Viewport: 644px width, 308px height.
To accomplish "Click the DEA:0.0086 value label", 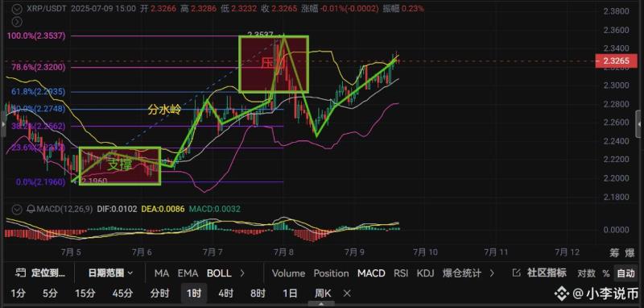I will [163, 209].
